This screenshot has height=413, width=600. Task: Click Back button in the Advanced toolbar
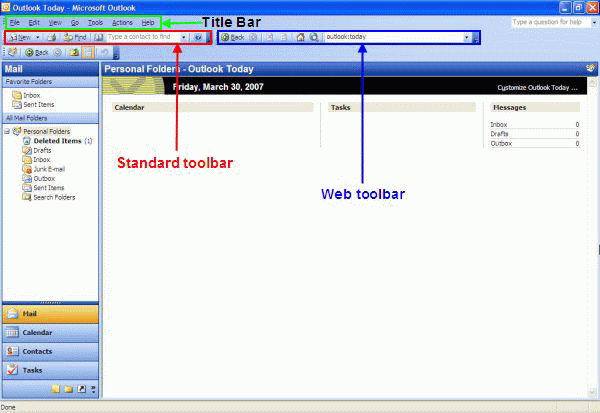pos(37,52)
